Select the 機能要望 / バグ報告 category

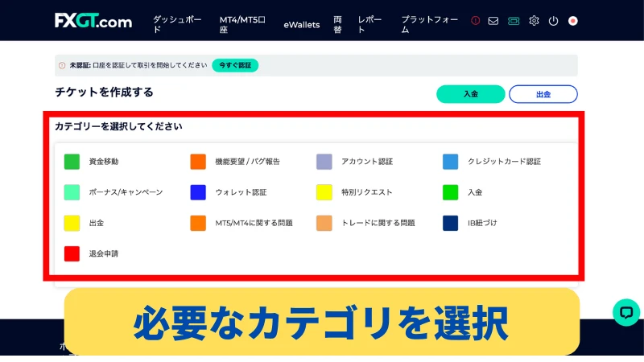[x=247, y=162]
